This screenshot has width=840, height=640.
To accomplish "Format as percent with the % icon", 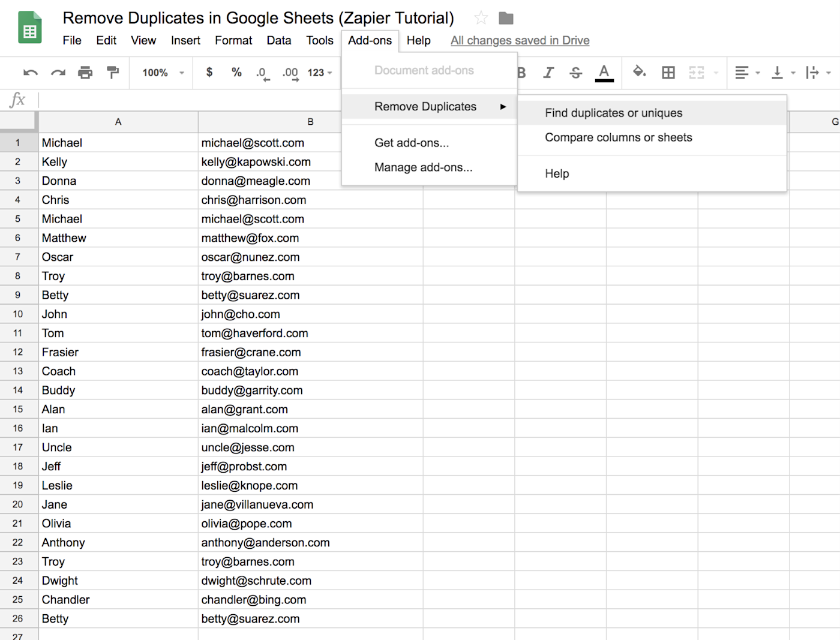I will (x=236, y=73).
